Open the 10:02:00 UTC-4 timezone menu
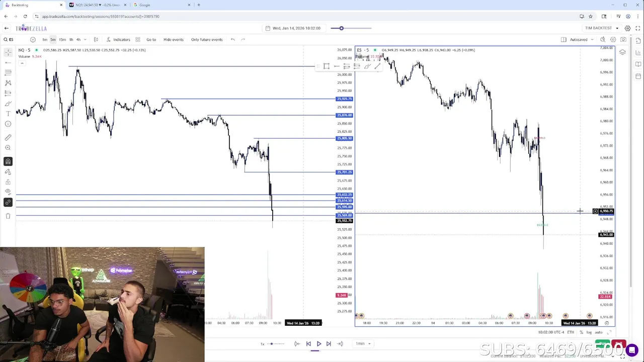The height and width of the screenshot is (362, 644). (x=551, y=332)
